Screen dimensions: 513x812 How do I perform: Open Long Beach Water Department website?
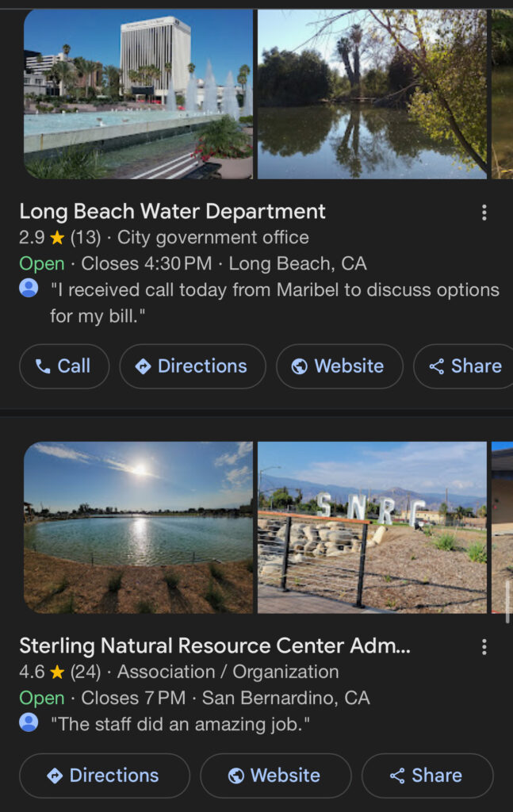[x=339, y=366]
